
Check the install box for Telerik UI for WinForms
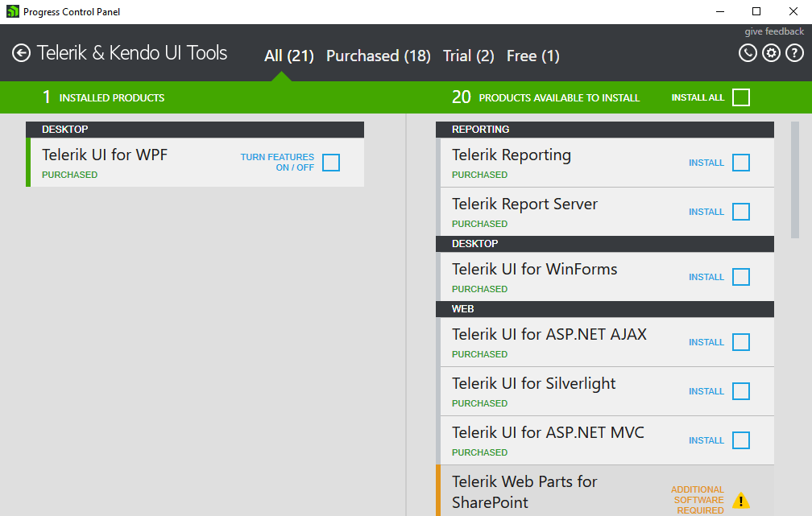tap(740, 277)
